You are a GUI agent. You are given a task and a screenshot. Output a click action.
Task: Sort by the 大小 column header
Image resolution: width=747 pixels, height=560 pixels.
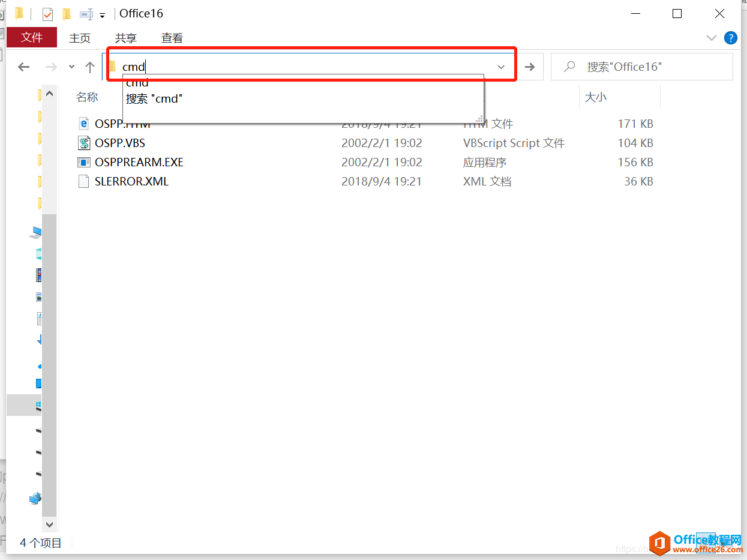point(595,97)
